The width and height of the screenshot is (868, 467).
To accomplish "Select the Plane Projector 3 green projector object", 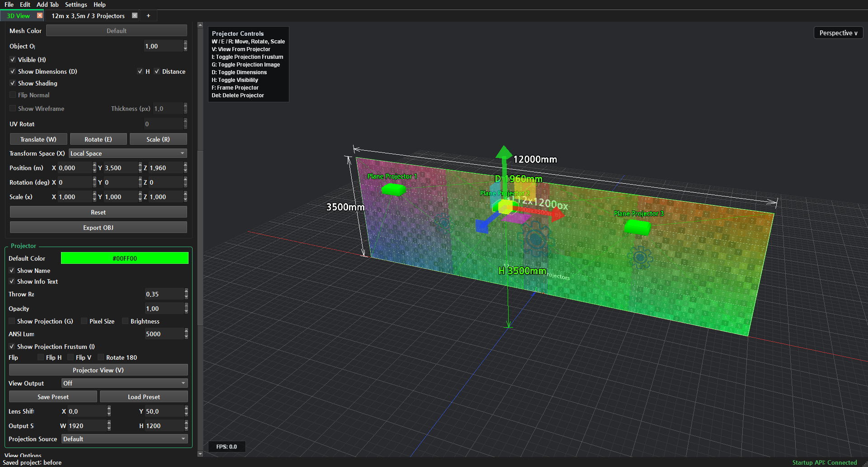I will click(638, 227).
